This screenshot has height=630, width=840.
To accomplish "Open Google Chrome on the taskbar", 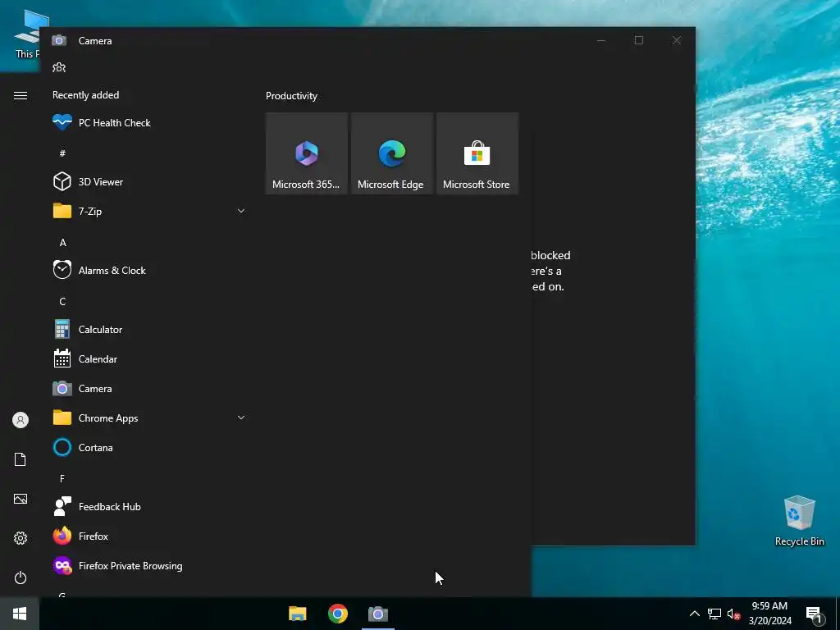I will tap(337, 614).
